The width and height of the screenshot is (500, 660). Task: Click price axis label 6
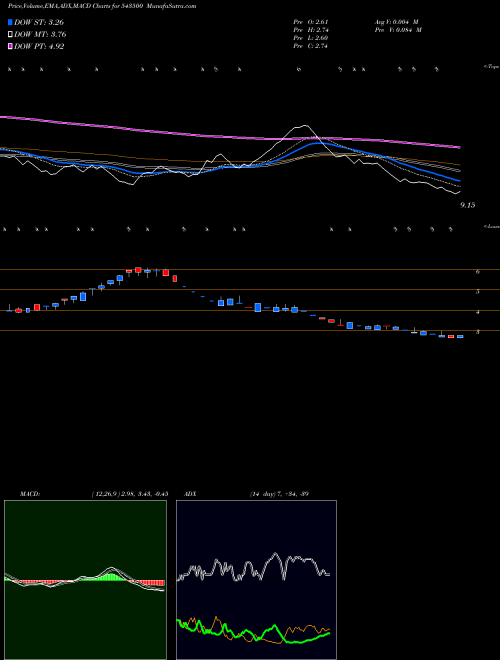[478, 271]
